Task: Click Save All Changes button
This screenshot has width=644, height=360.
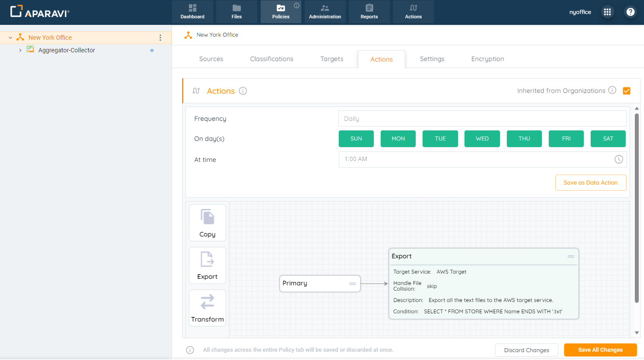Action: (x=600, y=350)
